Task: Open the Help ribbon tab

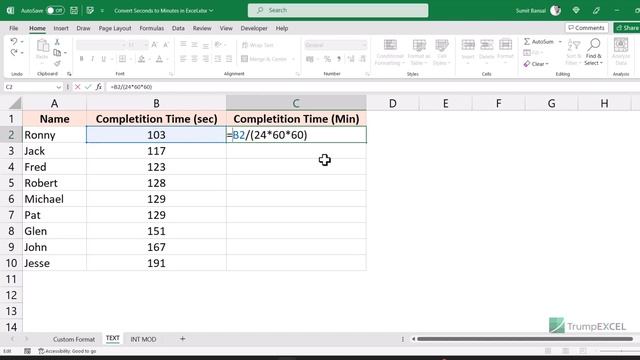Action: [x=282, y=28]
